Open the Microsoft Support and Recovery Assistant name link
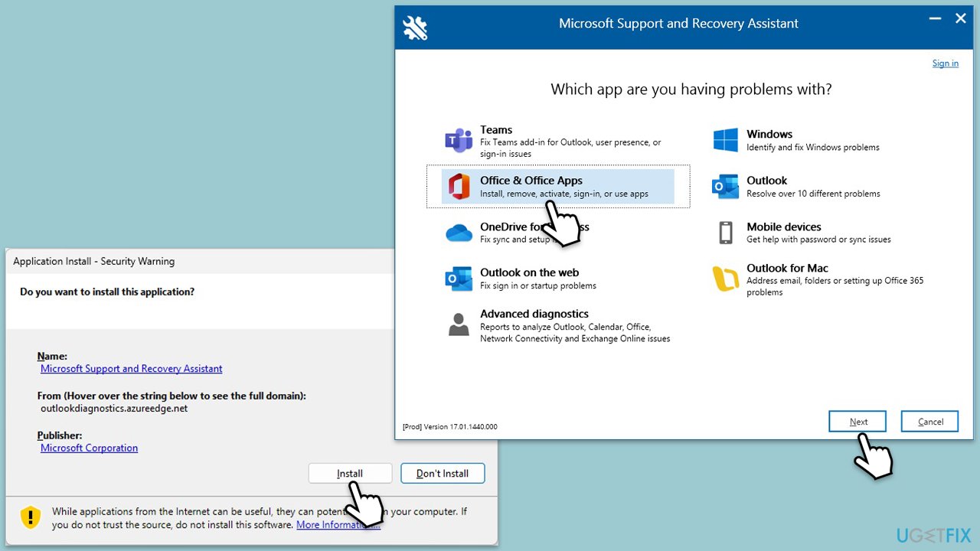 click(x=132, y=369)
